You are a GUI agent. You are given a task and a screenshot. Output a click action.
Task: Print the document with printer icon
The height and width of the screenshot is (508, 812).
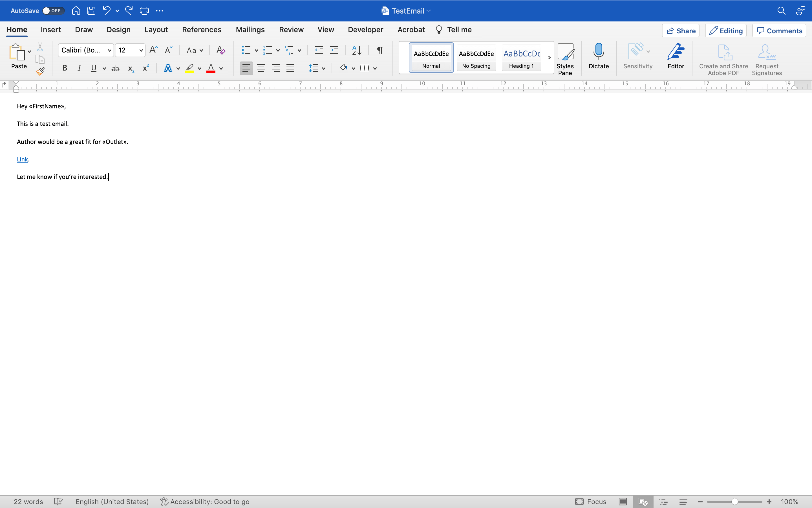(x=144, y=11)
